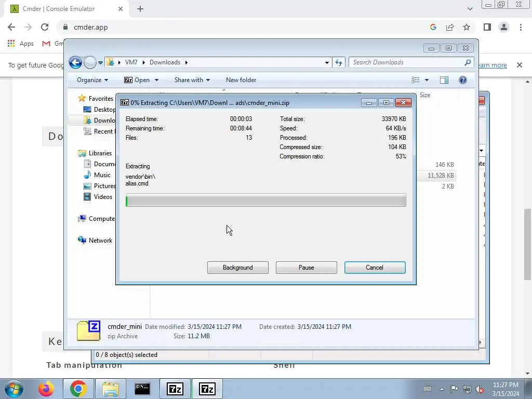Click the Learn more link
The width and height of the screenshot is (532, 399).
click(x=492, y=65)
